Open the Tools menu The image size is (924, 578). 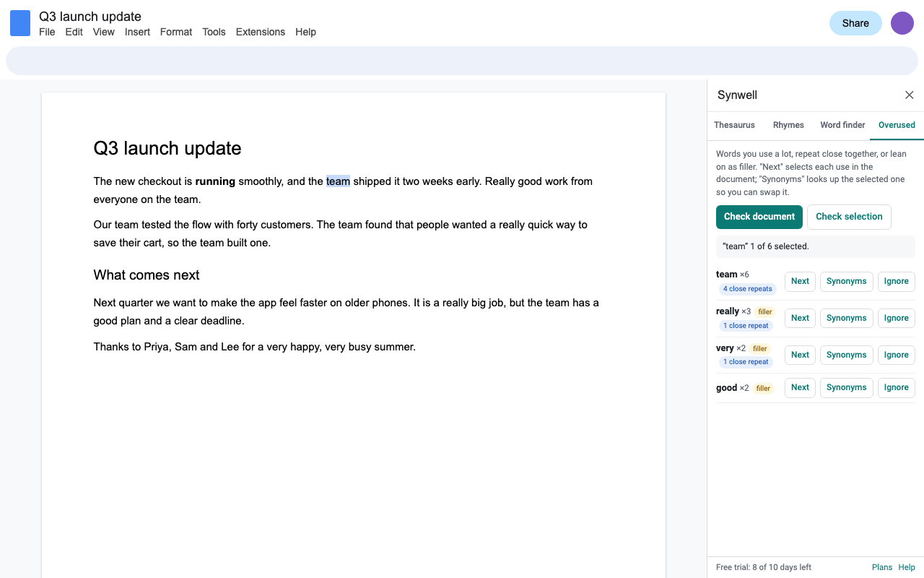tap(214, 32)
